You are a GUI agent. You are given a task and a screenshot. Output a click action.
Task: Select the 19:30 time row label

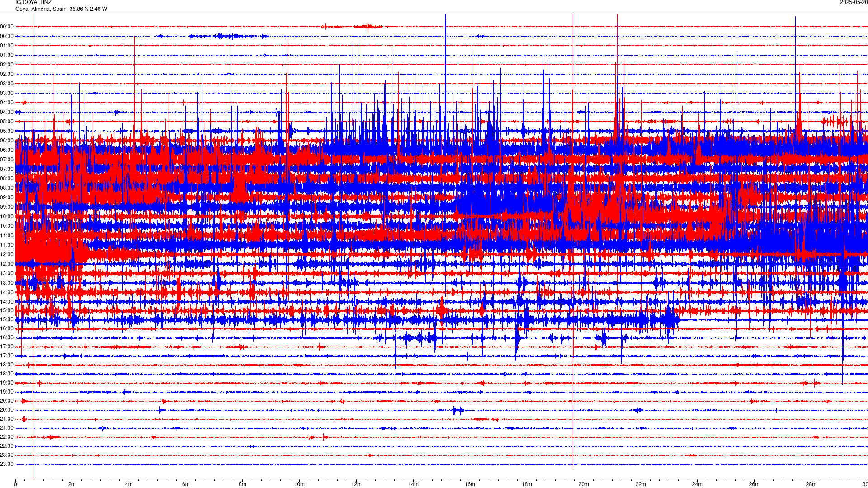(7, 392)
